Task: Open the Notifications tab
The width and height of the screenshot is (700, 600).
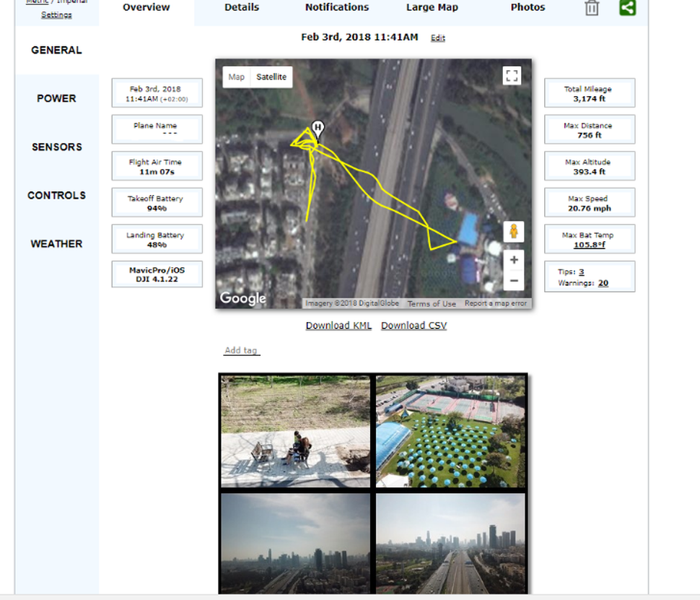Action: tap(336, 7)
